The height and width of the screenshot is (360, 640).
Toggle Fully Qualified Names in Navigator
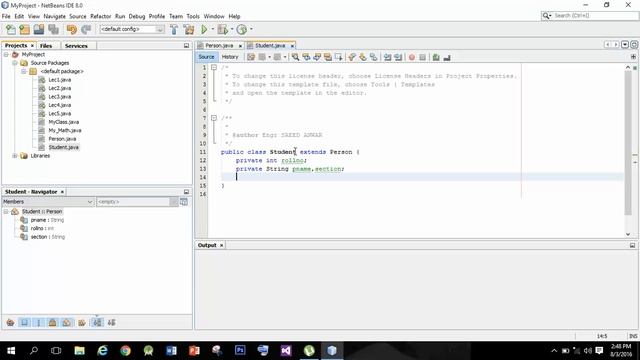coord(82,322)
